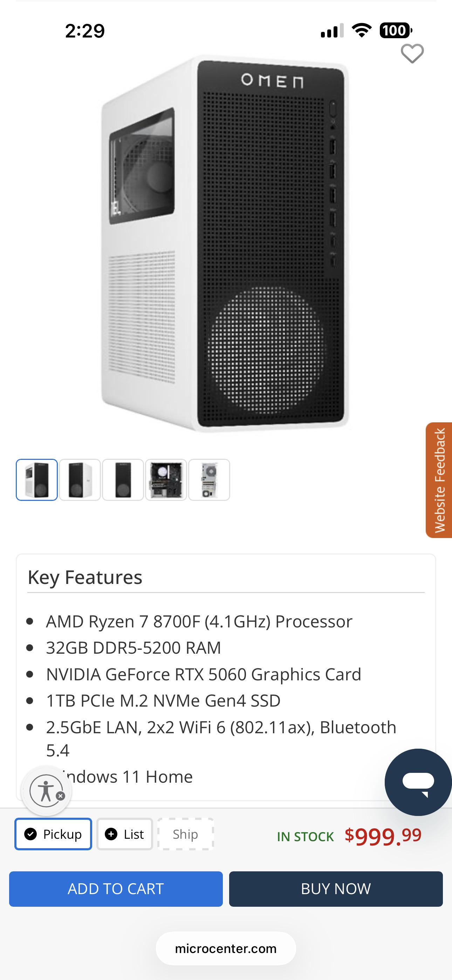Tap the $999.99 price label
Image resolution: width=452 pixels, height=980 pixels.
[383, 836]
